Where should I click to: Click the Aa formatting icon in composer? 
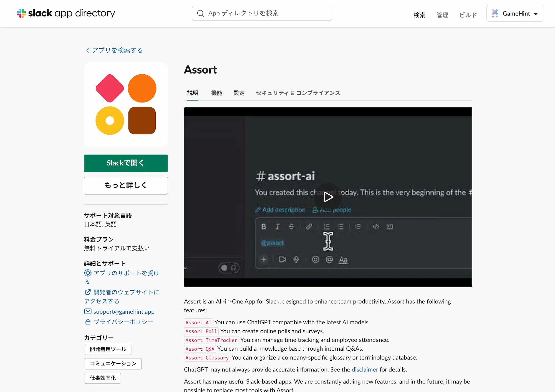tap(343, 260)
